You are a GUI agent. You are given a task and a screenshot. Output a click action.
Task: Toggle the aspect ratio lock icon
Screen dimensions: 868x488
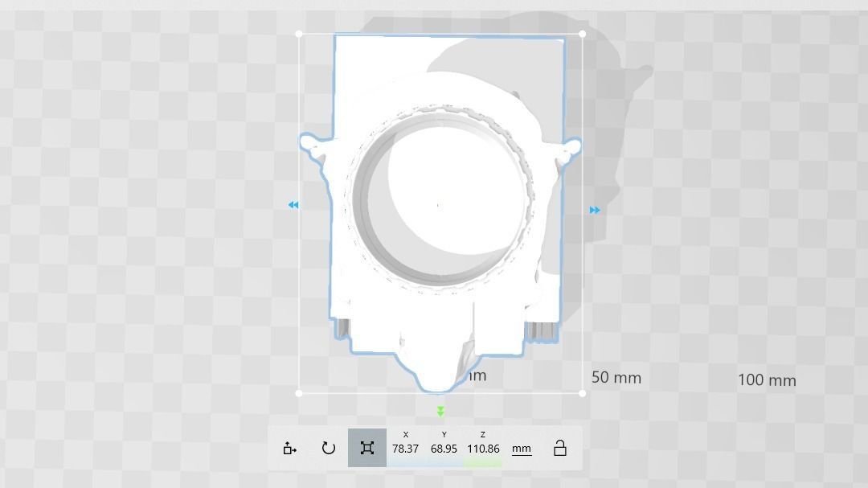pos(559,448)
